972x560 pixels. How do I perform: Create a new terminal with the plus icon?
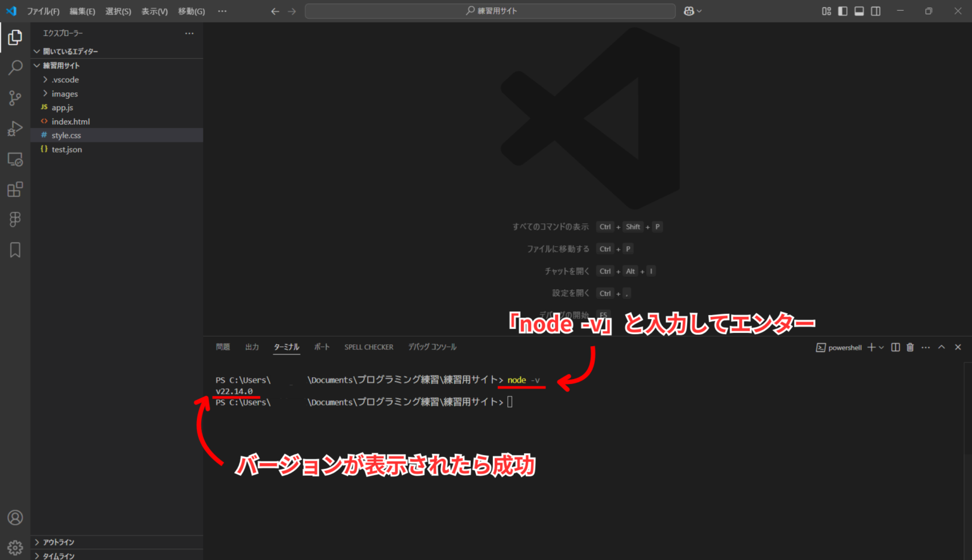click(871, 347)
